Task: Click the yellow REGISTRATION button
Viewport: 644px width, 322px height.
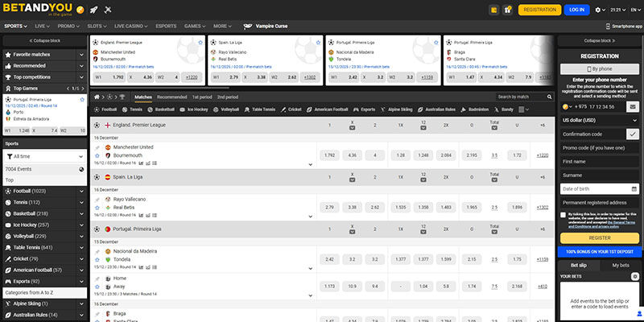Action: pyautogui.click(x=539, y=10)
